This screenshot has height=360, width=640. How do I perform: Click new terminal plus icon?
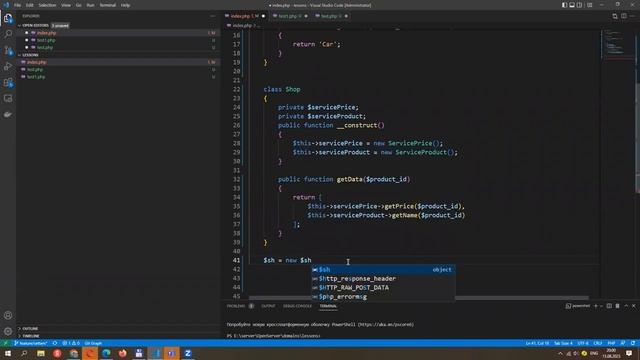[x=596, y=306]
